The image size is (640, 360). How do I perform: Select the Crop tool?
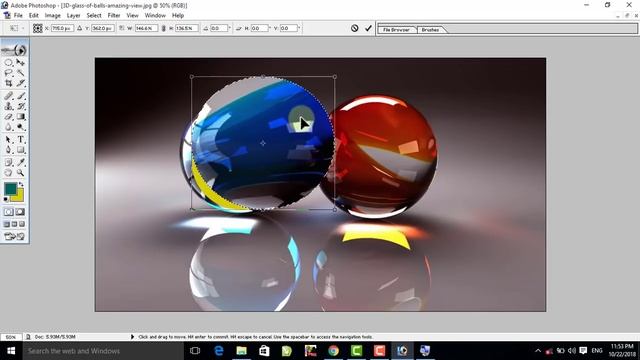(x=8, y=83)
